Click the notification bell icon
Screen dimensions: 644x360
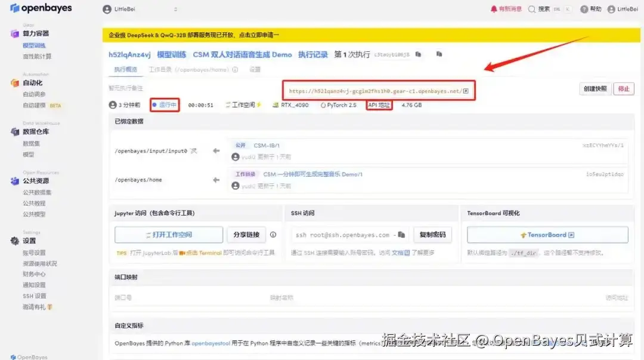(494, 9)
